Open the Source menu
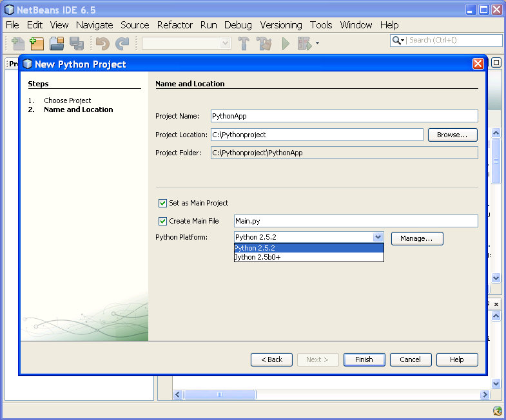The image size is (506, 420). pyautogui.click(x=135, y=25)
